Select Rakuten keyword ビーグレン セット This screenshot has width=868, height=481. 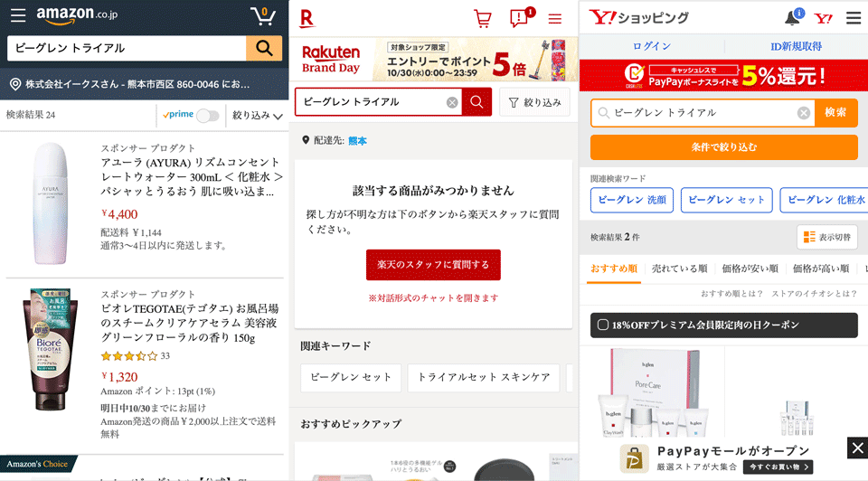[351, 378]
